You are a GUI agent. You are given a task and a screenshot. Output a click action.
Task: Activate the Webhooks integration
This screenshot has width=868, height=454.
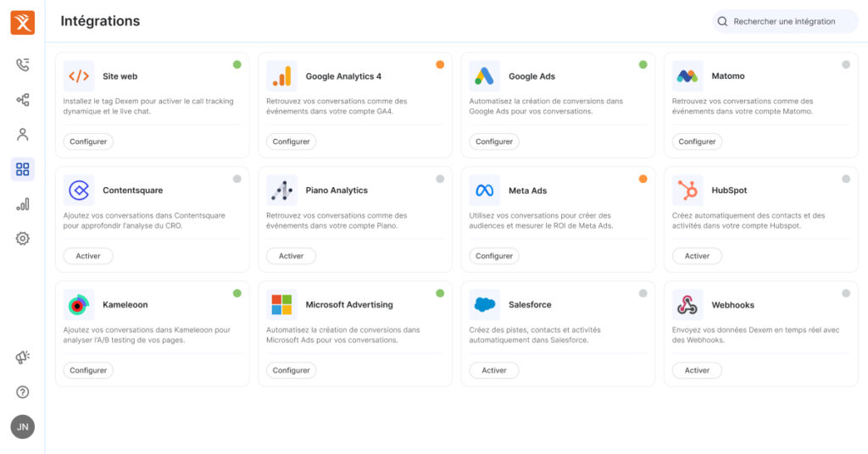click(x=697, y=370)
